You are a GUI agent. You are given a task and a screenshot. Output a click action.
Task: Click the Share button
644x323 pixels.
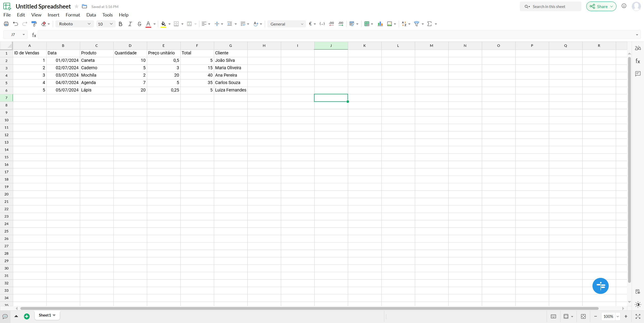point(601,6)
